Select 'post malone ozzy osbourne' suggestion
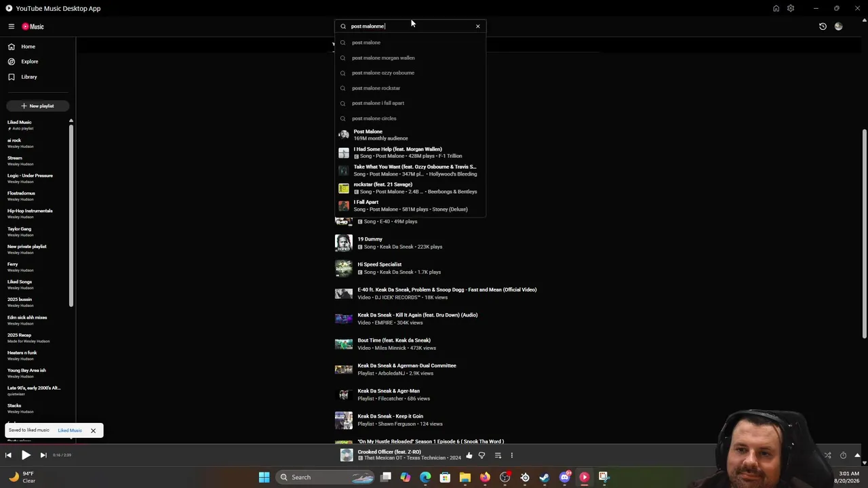The width and height of the screenshot is (868, 488). [x=410, y=73]
